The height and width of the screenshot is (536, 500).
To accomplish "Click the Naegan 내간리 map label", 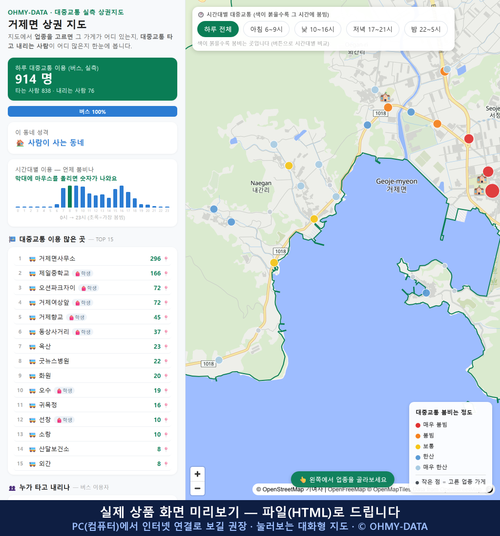I will (261, 187).
